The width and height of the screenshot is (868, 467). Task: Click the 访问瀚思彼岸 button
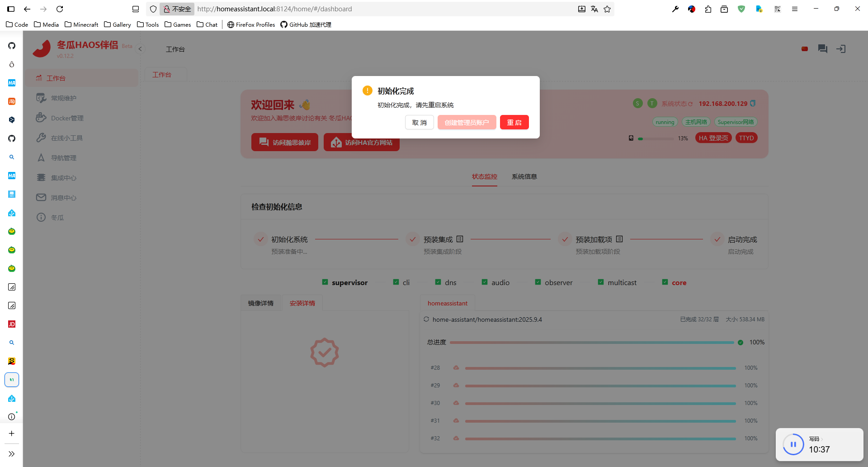point(285,142)
